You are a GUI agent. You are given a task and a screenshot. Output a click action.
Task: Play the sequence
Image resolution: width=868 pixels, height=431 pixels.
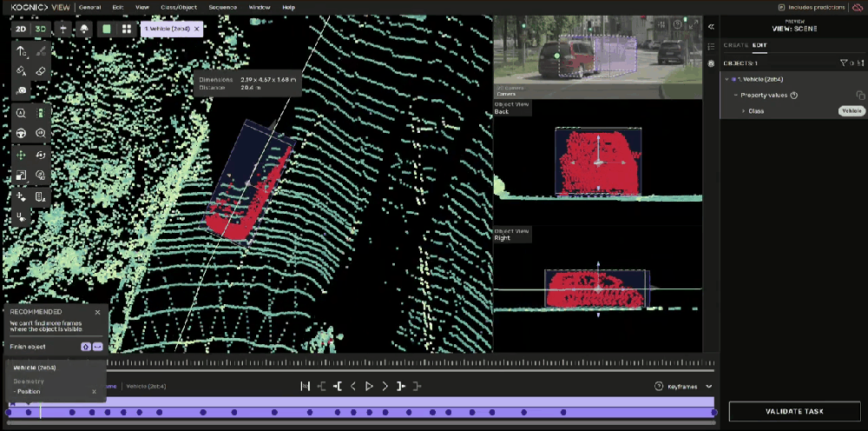[x=369, y=386]
